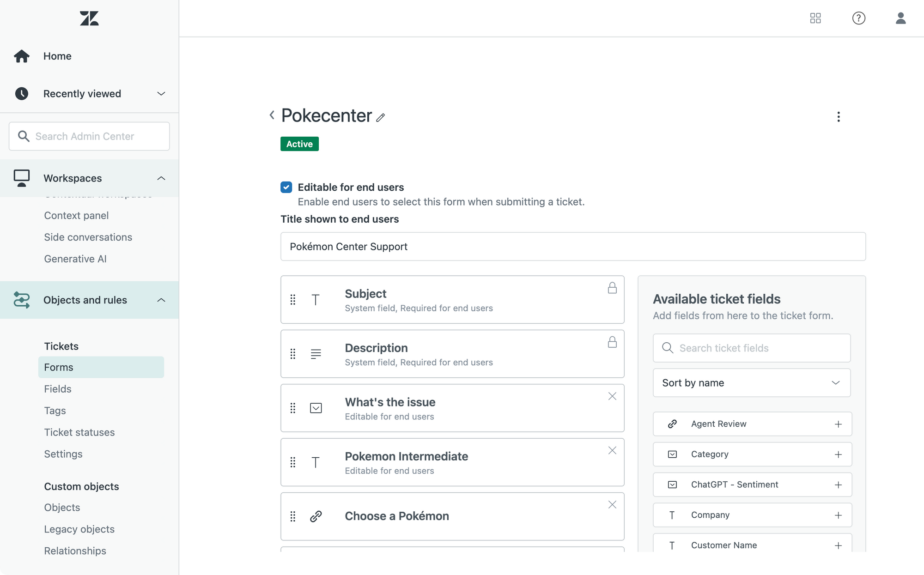Go back using the arrow beside Pokecenter

(x=272, y=115)
